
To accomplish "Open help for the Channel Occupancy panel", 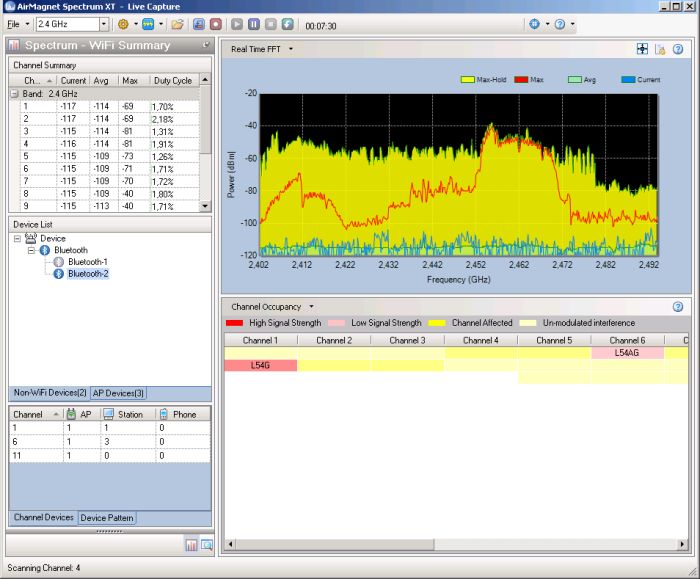I will 677,306.
